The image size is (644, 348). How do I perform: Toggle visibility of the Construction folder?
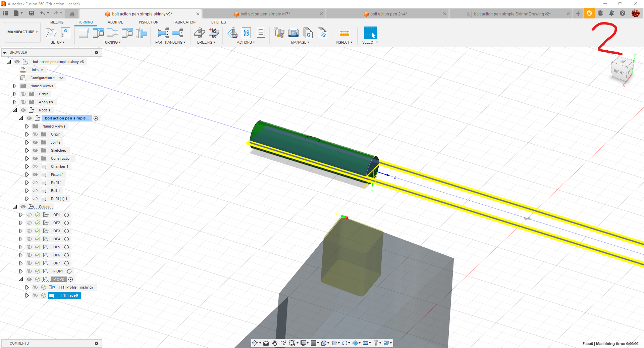coord(35,158)
